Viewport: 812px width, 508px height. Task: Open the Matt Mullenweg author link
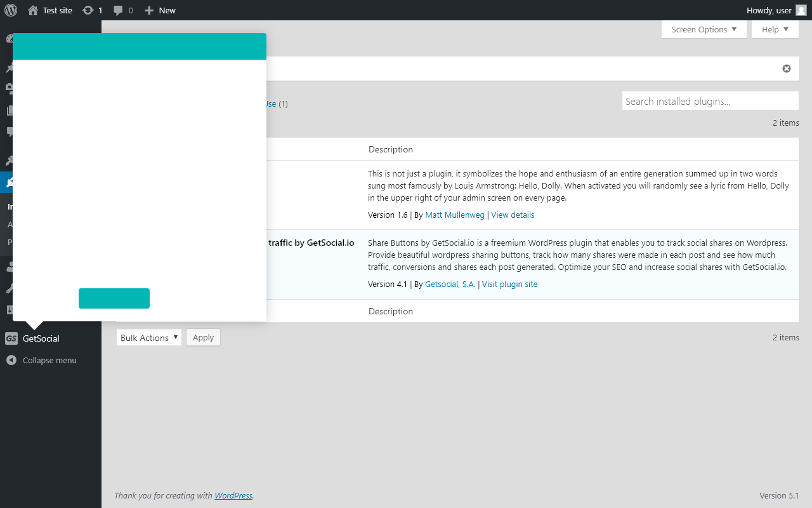455,215
